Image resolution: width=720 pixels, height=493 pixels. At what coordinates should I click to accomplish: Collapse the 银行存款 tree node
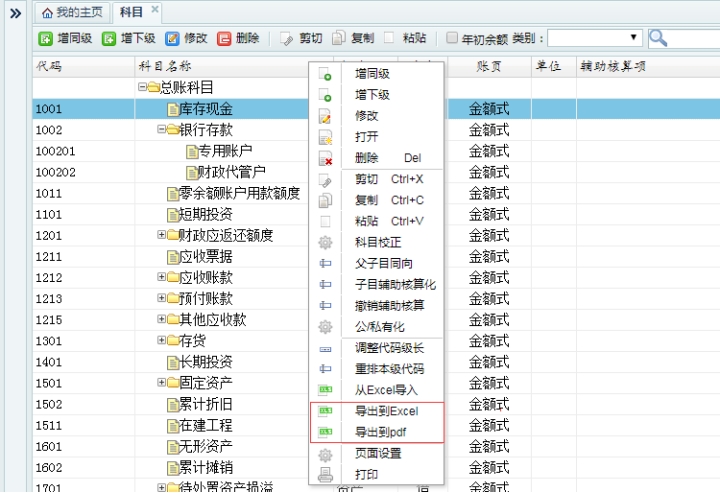(161, 130)
